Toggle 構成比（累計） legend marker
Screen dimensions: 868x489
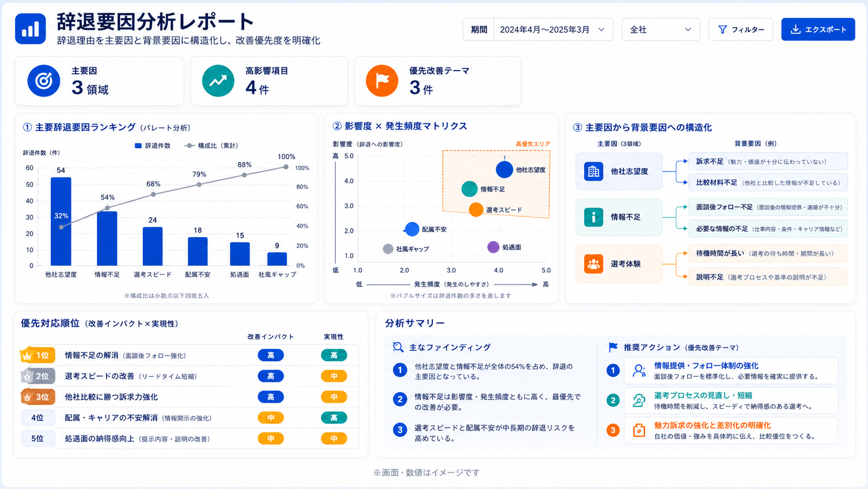(x=189, y=146)
